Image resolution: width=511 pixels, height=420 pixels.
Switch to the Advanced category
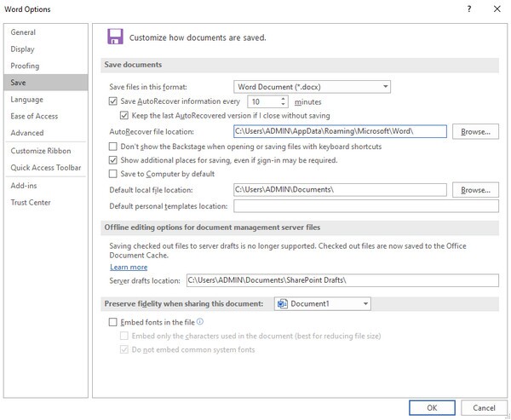click(27, 133)
